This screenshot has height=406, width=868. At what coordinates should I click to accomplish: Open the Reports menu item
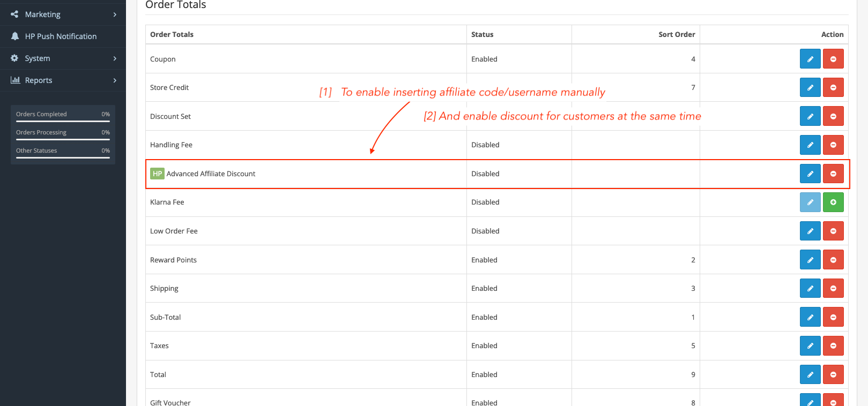click(x=38, y=80)
